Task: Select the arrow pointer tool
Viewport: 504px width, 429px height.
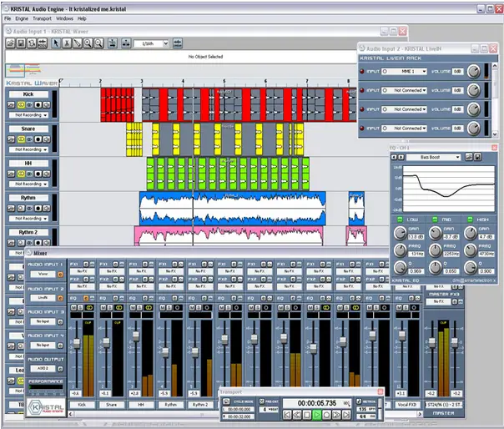Action: click(x=56, y=43)
